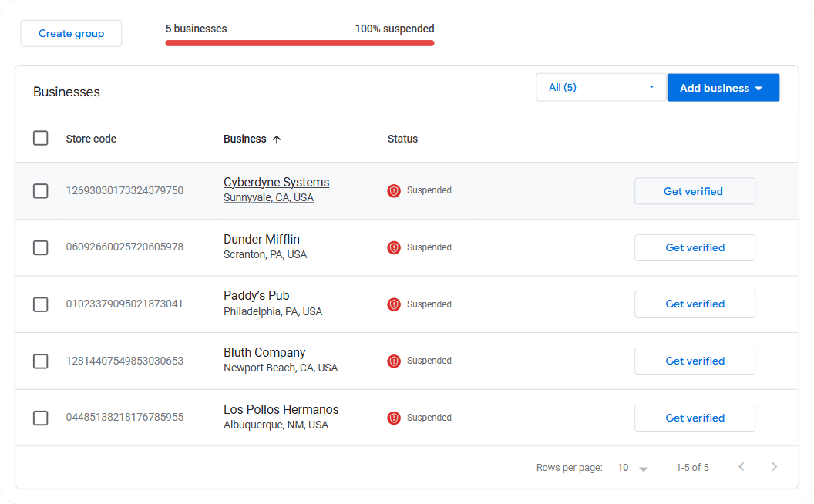This screenshot has width=814, height=504.
Task: Click Los Pollos Hermanos business name
Action: 281,409
